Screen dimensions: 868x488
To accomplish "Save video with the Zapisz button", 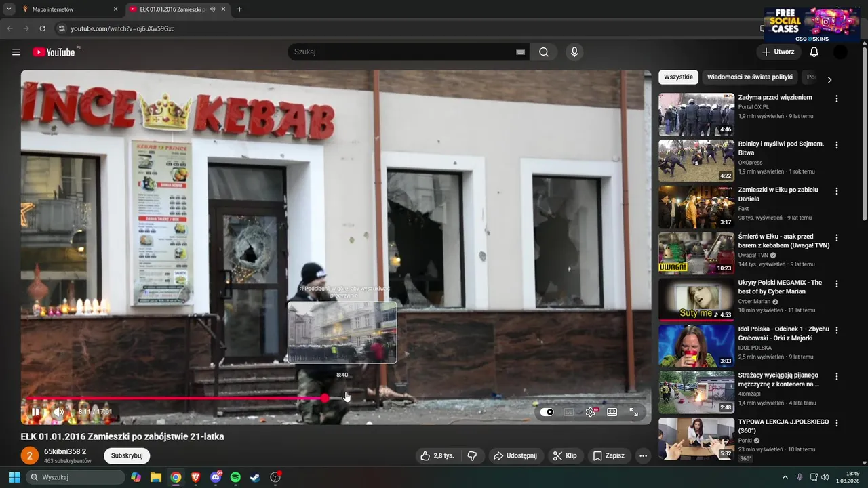I will (608, 455).
